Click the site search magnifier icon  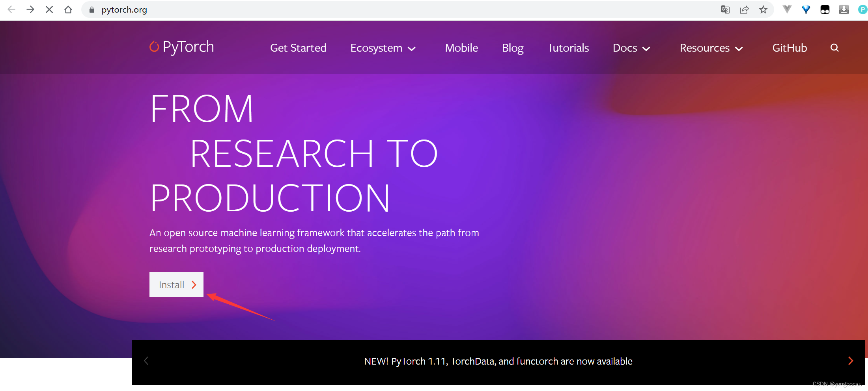(x=834, y=48)
